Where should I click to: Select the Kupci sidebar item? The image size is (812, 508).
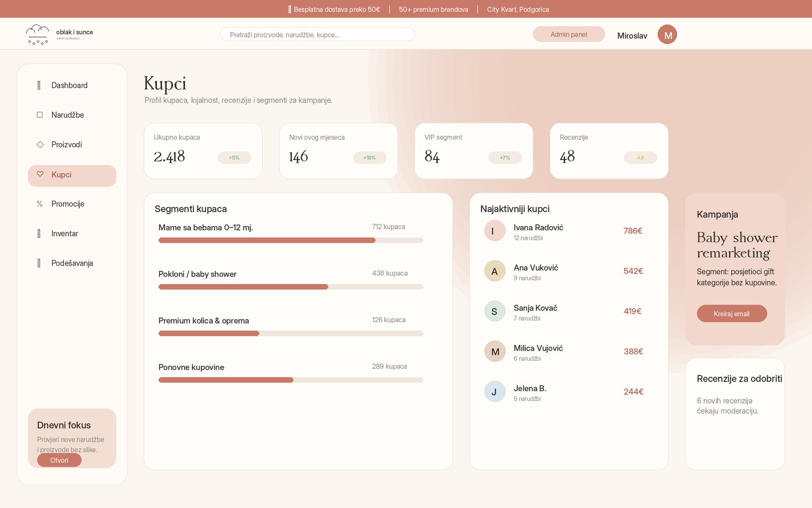tap(72, 175)
